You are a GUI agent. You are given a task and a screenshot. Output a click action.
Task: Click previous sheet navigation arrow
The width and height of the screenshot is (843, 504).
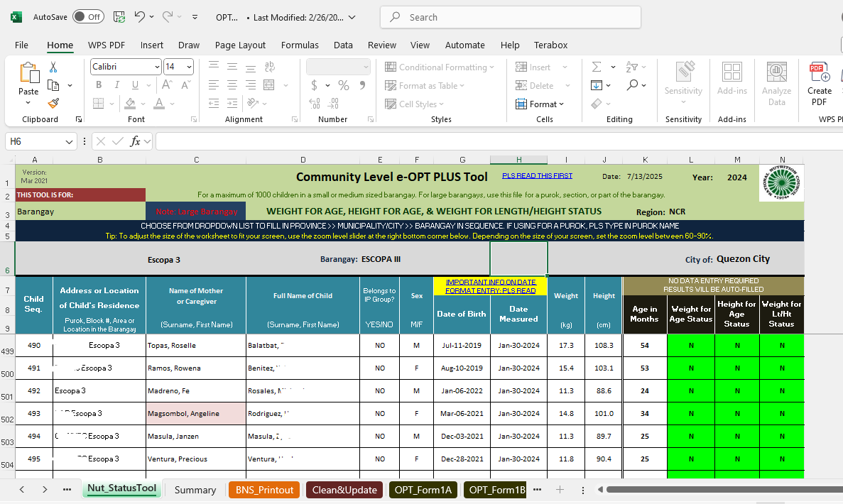point(21,490)
